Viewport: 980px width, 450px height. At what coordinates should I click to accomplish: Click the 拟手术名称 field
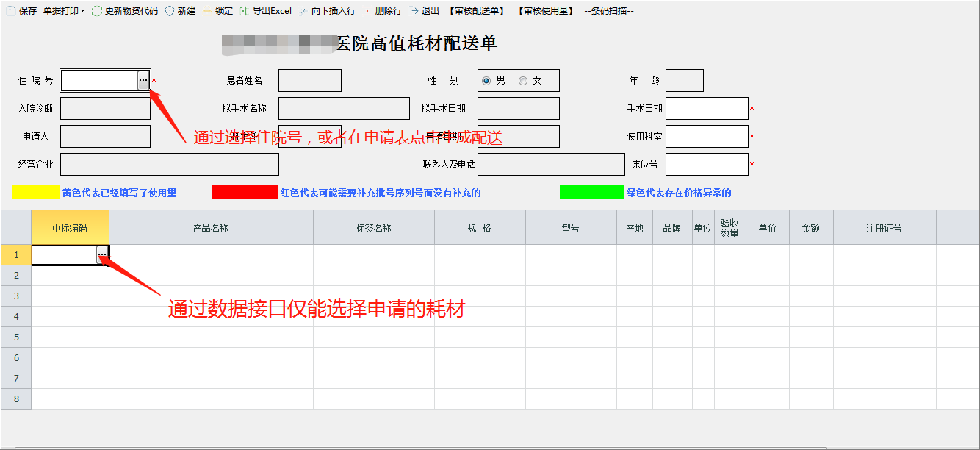coord(344,108)
